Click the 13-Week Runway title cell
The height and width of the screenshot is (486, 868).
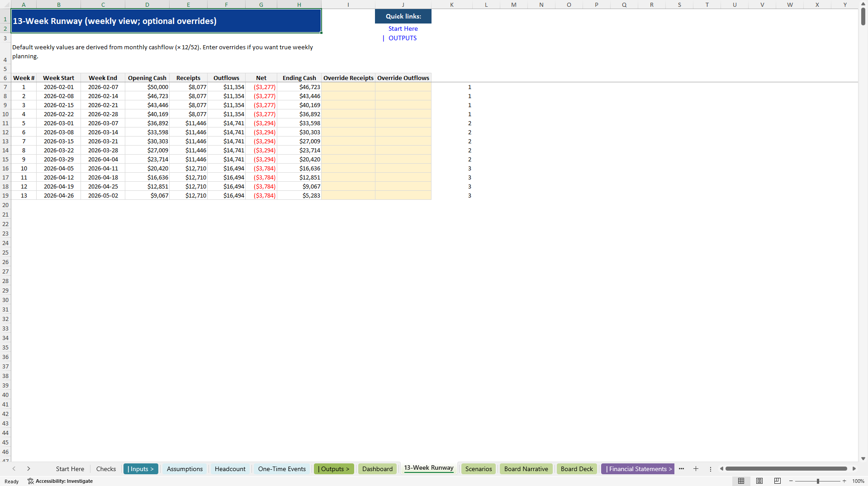166,21
